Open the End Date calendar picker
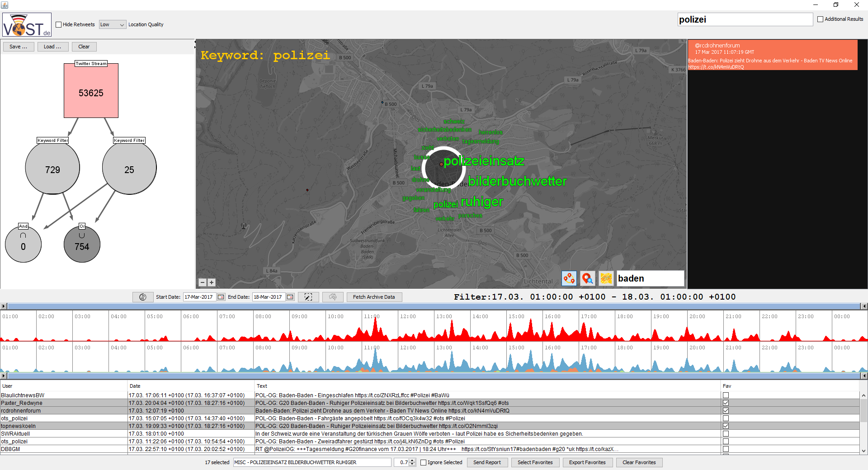This screenshot has height=470, width=868. (x=290, y=297)
